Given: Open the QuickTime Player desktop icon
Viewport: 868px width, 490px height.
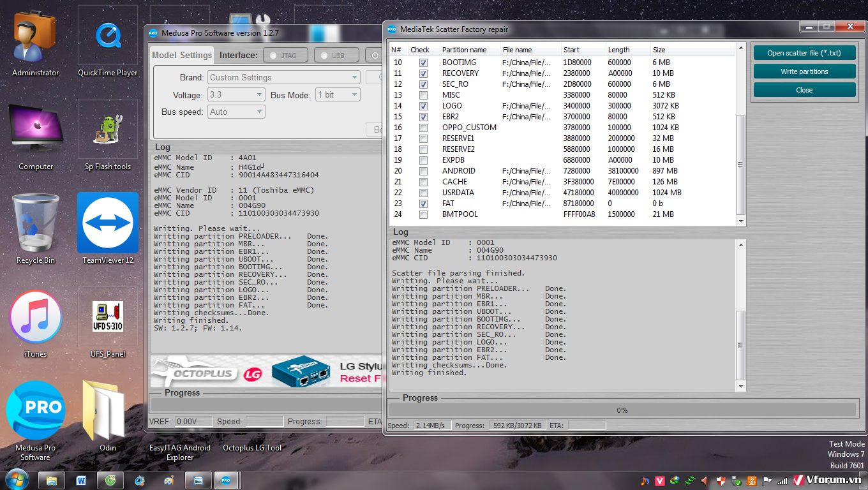Looking at the screenshot, I should pos(107,43).
